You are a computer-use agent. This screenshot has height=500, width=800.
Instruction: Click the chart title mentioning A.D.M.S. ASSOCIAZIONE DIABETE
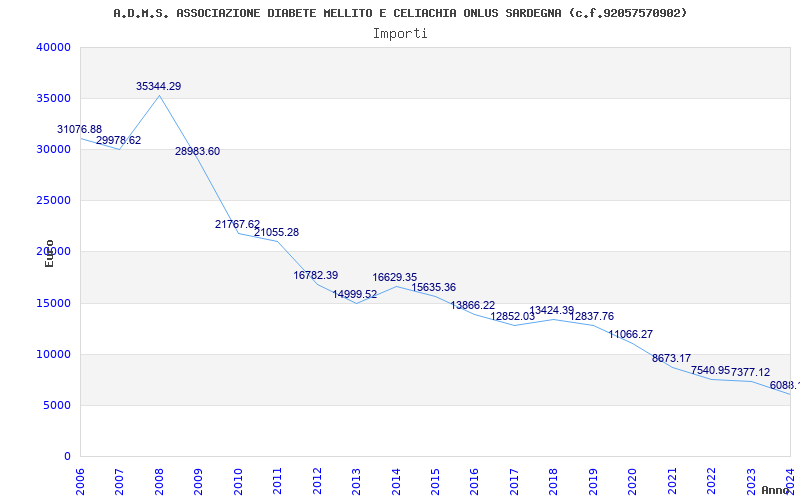[x=400, y=13]
